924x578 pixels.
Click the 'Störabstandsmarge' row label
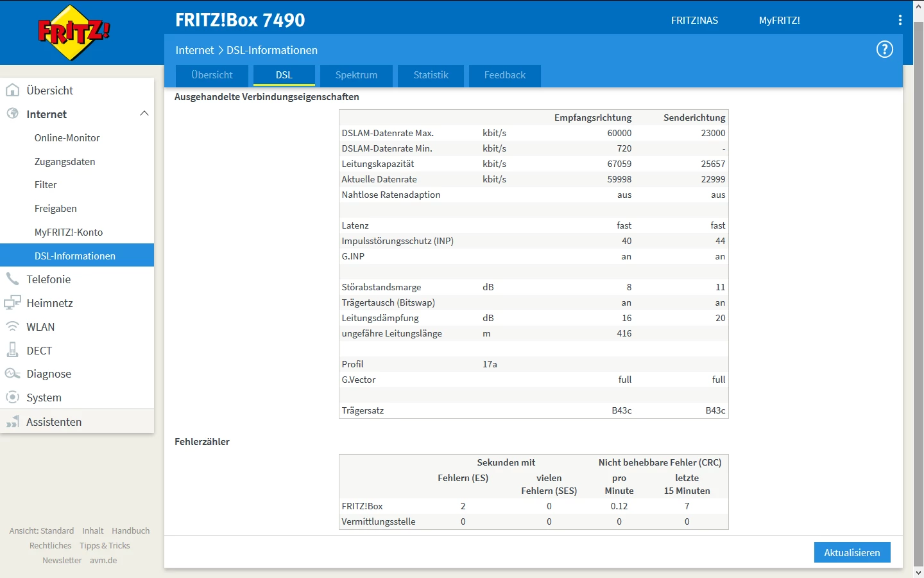click(381, 287)
